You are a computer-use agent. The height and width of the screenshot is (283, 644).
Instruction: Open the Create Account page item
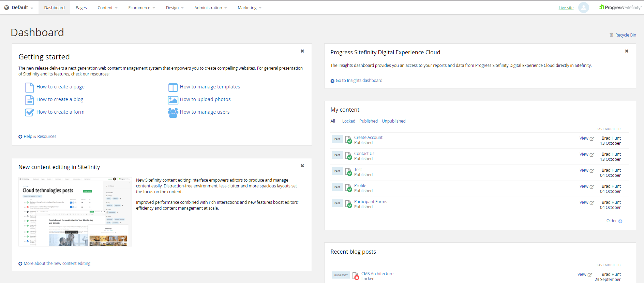(368, 137)
